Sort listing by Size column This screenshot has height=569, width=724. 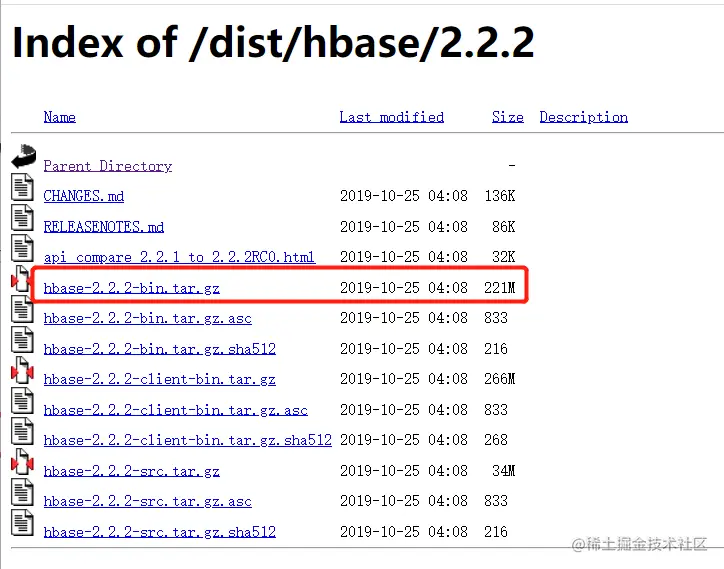[507, 117]
